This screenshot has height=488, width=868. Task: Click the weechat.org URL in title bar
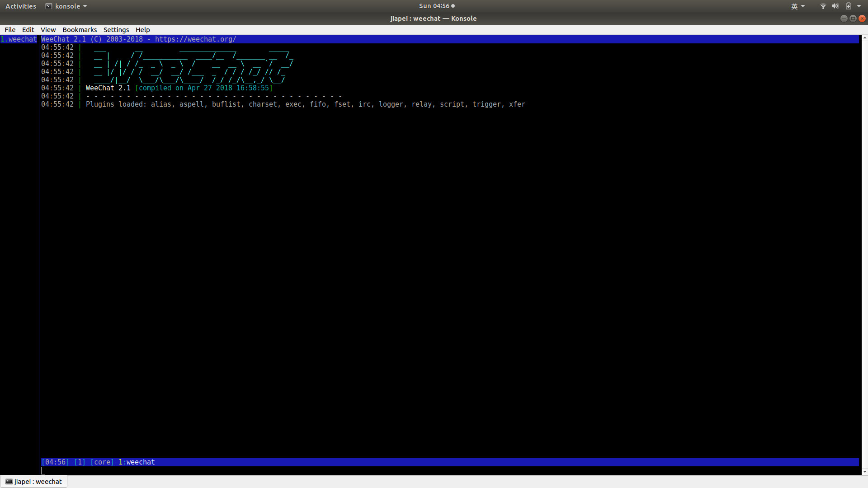pos(195,39)
